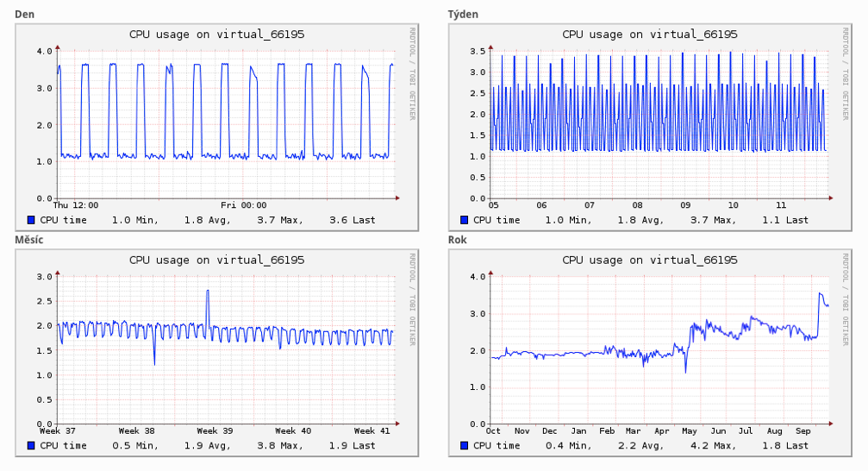Select the Den section heading
The image size is (868, 471).
[x=24, y=14]
